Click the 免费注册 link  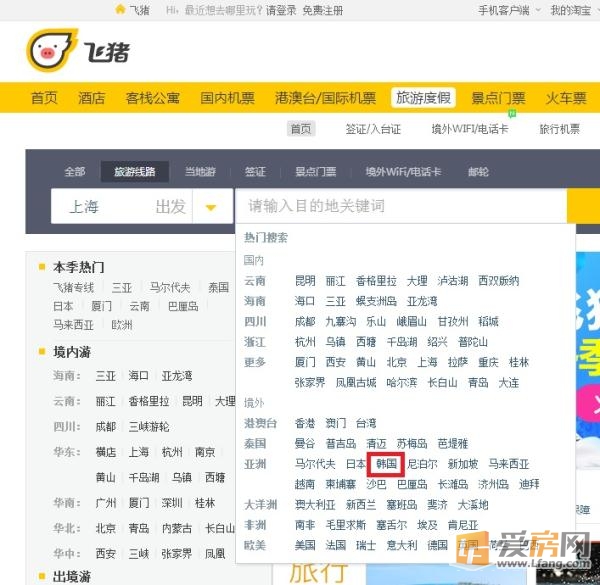pos(323,10)
